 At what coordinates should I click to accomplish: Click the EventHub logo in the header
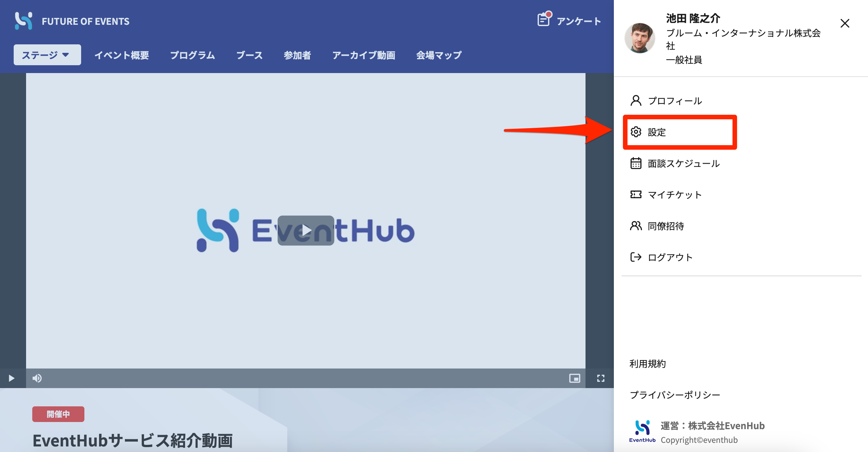(23, 21)
